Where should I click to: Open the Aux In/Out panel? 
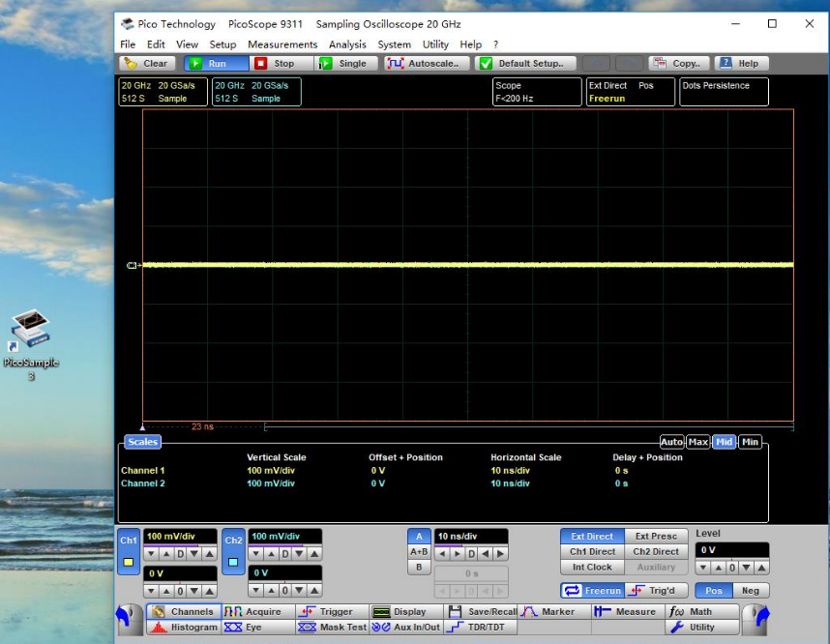[406, 628]
